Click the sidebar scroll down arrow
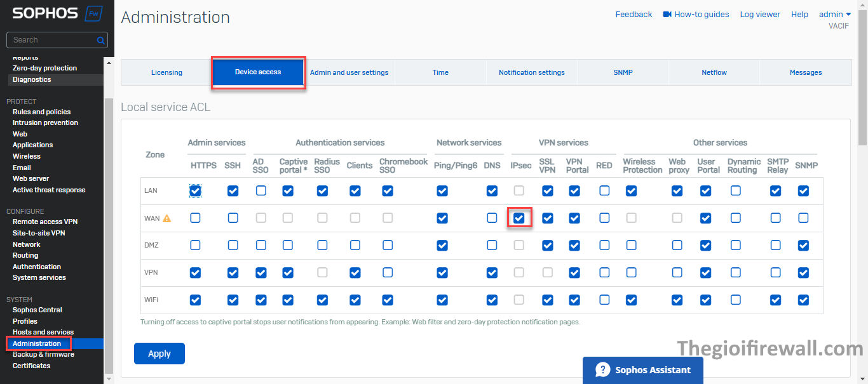This screenshot has width=868, height=384. point(108,378)
